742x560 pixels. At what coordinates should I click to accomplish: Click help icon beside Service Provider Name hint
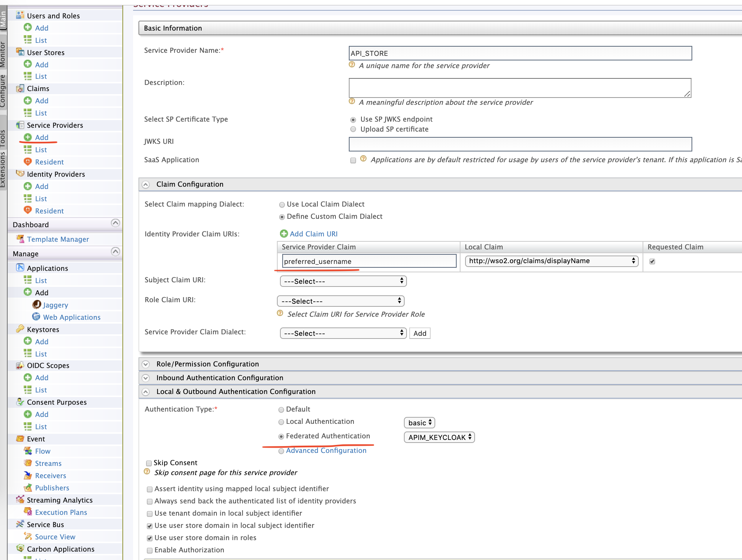(x=352, y=65)
